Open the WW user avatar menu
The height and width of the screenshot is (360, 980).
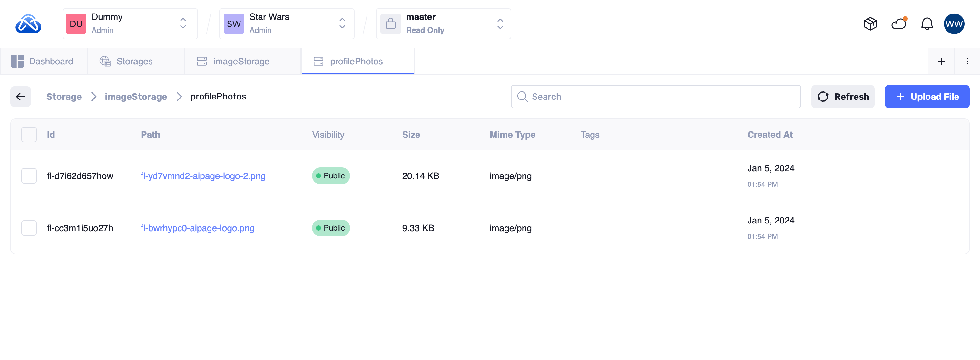[x=954, y=24]
